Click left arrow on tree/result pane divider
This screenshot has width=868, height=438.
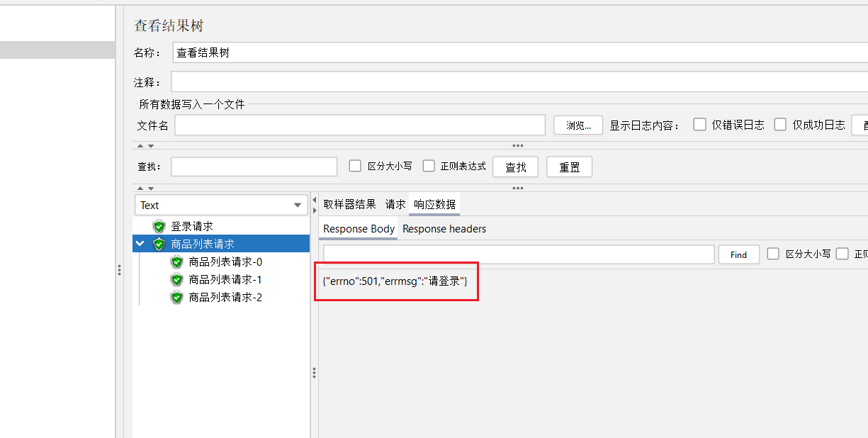click(314, 201)
